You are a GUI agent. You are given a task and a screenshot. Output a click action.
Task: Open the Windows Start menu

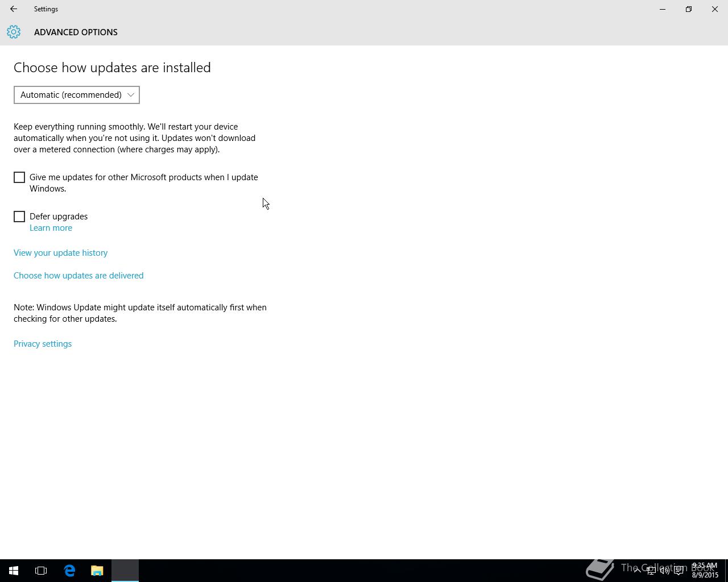(x=14, y=571)
